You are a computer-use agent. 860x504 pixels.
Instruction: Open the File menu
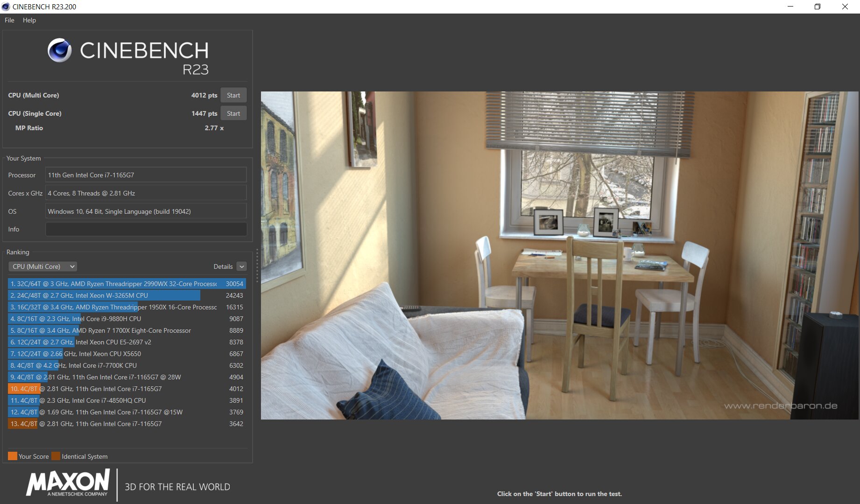coord(9,20)
